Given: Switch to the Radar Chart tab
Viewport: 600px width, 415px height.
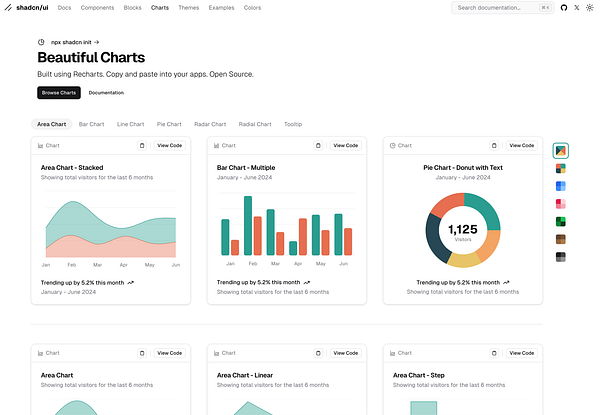Looking at the screenshot, I should [x=210, y=124].
